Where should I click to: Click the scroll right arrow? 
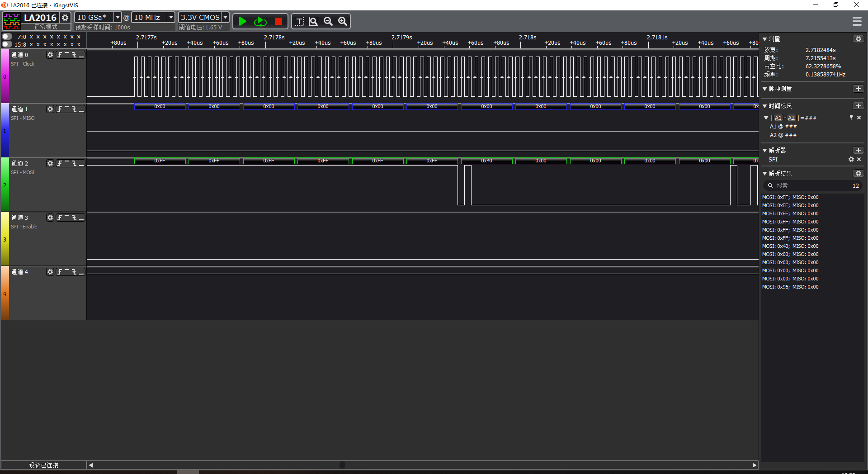(x=754, y=465)
